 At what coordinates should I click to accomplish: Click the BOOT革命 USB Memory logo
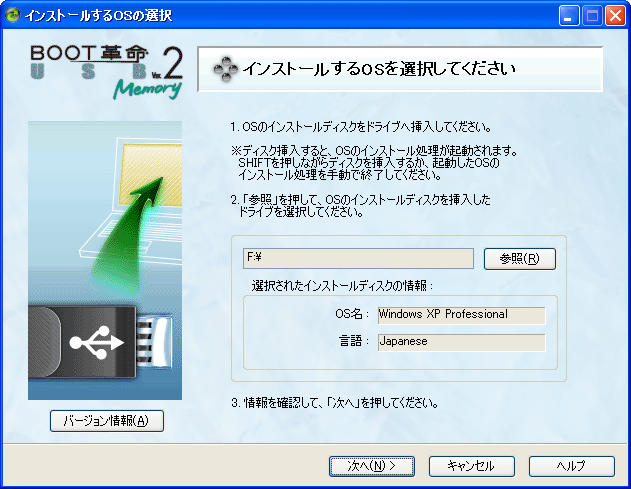click(107, 72)
